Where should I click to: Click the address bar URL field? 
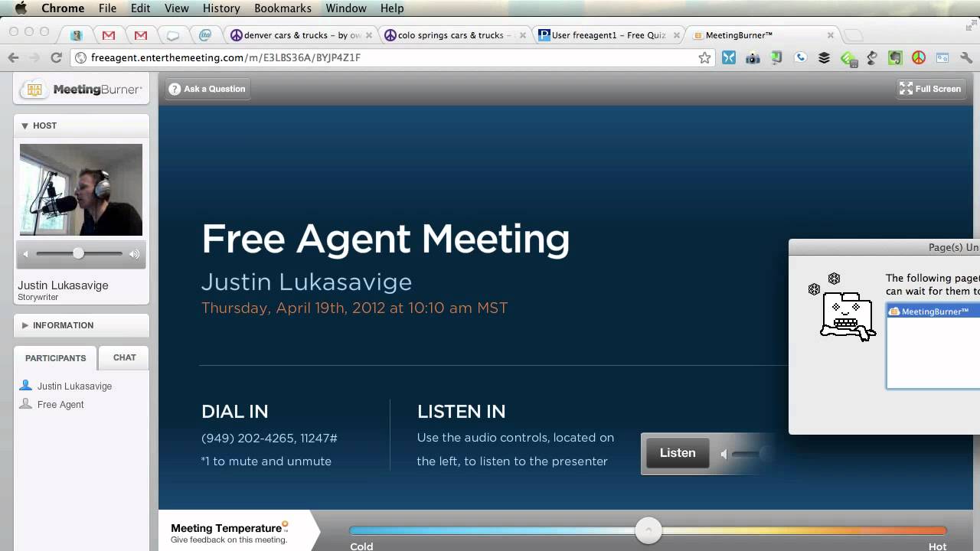click(390, 57)
